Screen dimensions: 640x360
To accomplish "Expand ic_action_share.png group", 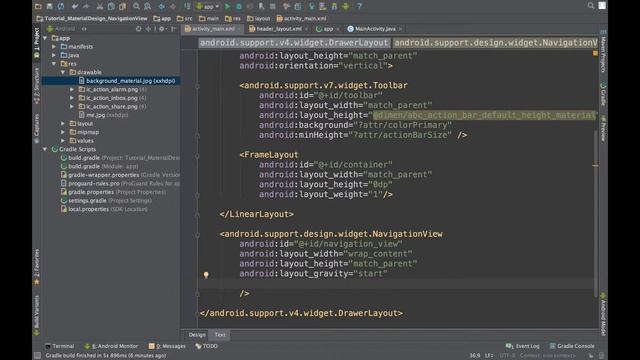I will 72,107.
